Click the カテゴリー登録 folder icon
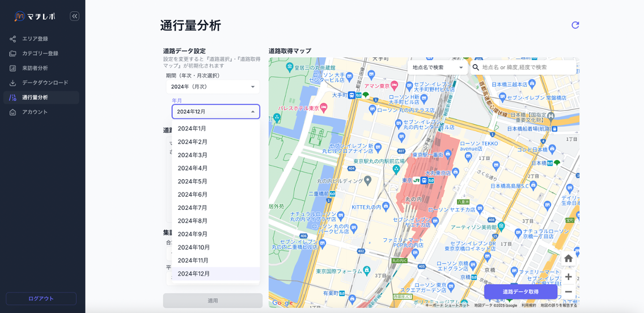644x313 pixels. click(x=12, y=53)
